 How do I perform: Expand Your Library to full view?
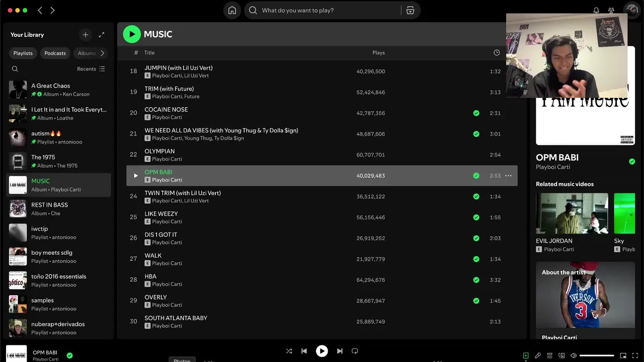102,35
